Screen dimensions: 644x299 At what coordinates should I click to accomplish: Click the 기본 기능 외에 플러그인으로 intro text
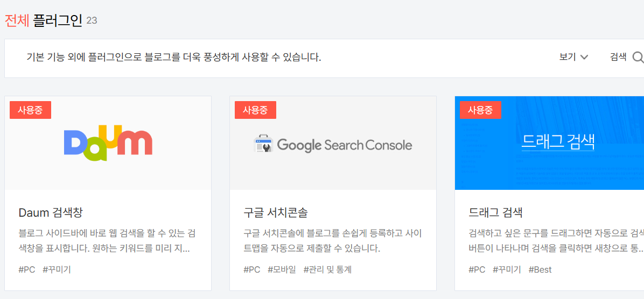174,58
